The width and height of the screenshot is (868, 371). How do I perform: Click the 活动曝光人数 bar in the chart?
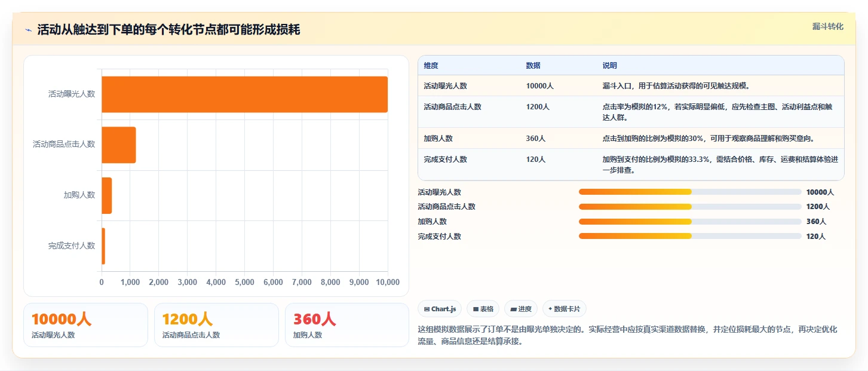[x=244, y=94]
